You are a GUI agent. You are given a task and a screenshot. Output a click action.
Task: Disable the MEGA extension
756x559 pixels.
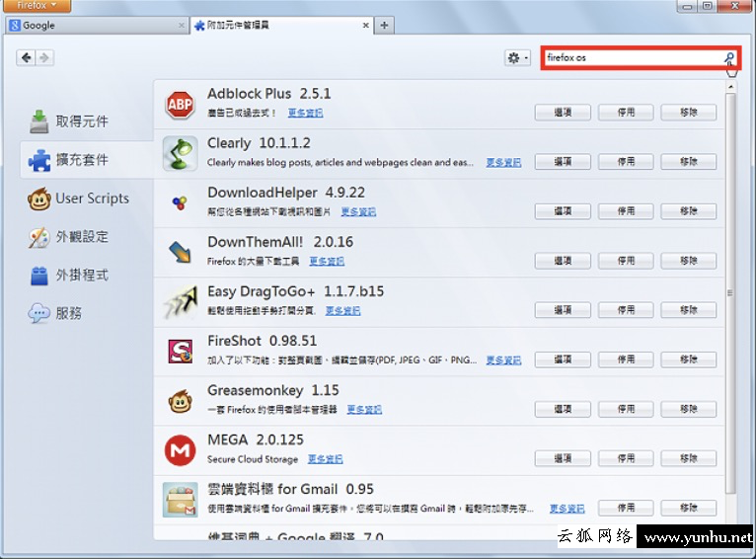tap(626, 458)
